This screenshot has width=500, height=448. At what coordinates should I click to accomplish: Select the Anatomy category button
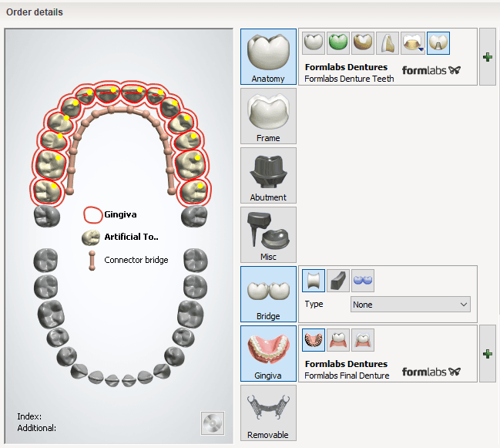point(268,57)
